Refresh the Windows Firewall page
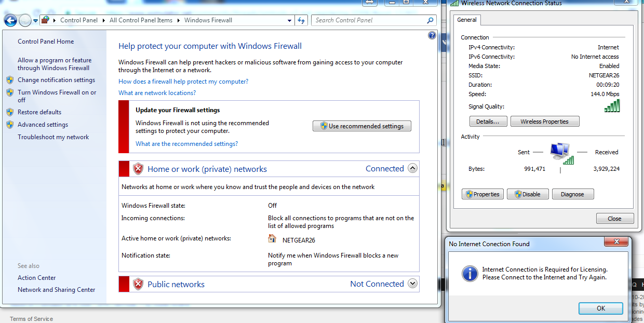The width and height of the screenshot is (644, 323). pyautogui.click(x=301, y=20)
